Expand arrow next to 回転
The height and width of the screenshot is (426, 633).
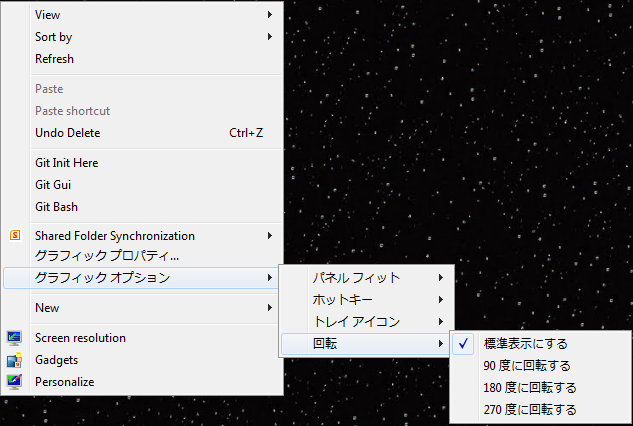(441, 344)
